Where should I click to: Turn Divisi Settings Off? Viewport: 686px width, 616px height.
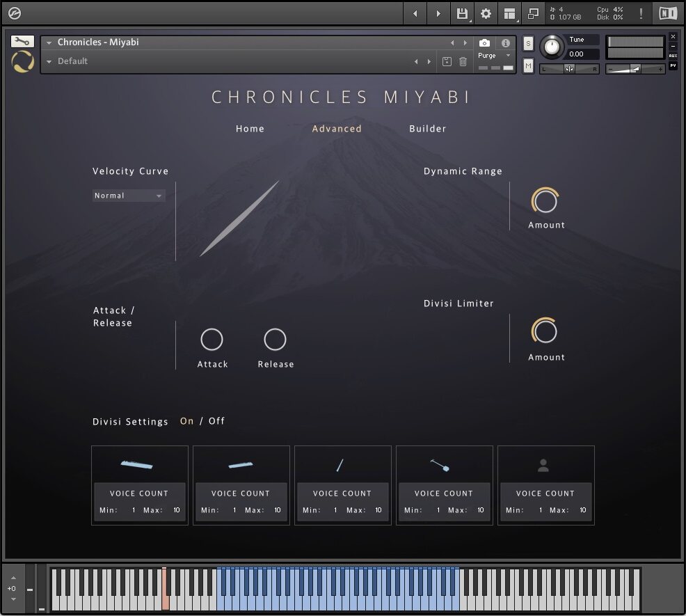pyautogui.click(x=216, y=421)
